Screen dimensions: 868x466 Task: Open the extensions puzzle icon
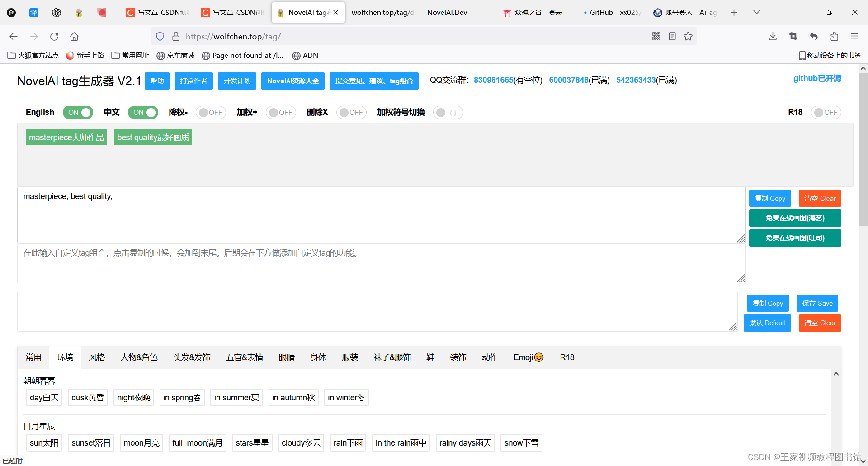point(834,36)
